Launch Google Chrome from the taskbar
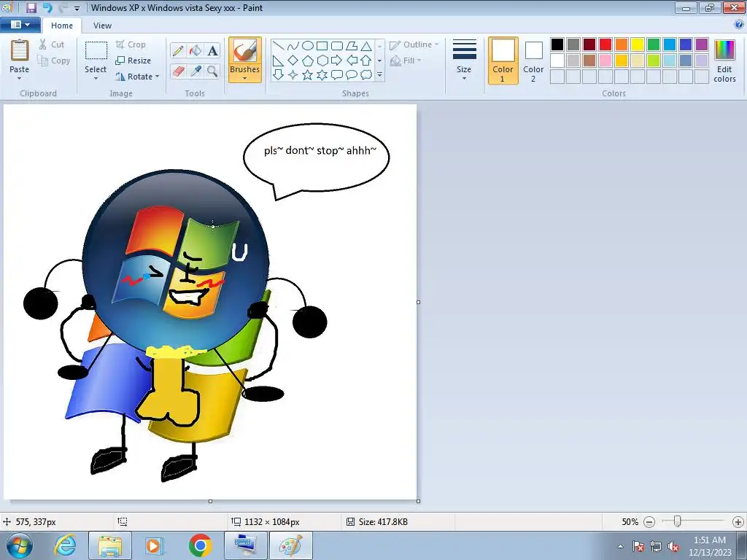747x560 pixels. point(200,545)
